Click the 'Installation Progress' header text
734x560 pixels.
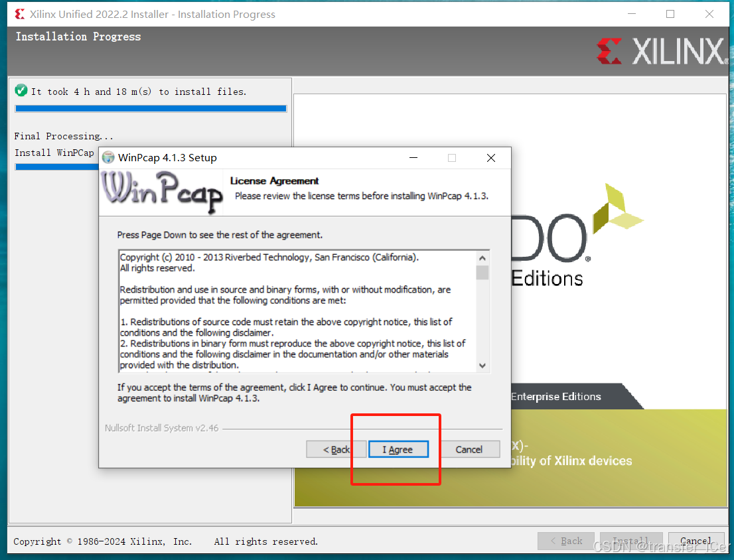pyautogui.click(x=78, y=36)
